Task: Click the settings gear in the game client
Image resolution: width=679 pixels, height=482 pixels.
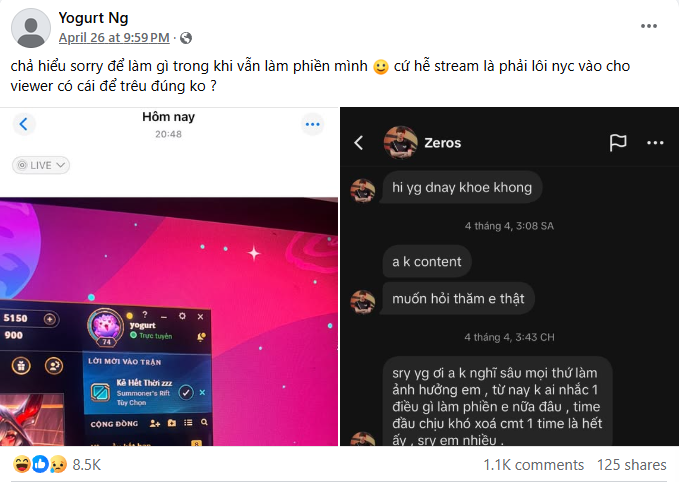Action: click(182, 316)
